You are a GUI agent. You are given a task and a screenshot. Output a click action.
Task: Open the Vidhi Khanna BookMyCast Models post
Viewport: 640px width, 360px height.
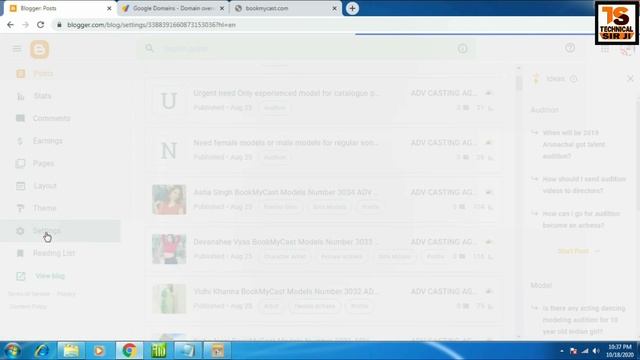point(286,291)
